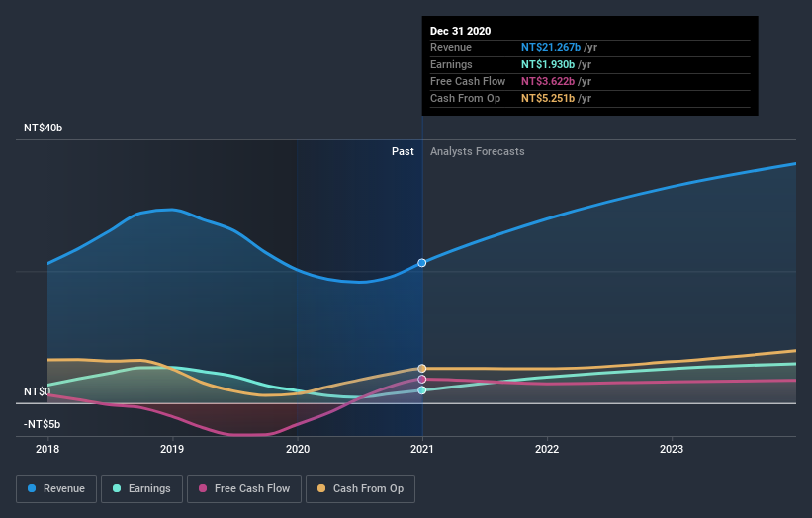Click the NT$0 y-axis label

click(38, 391)
